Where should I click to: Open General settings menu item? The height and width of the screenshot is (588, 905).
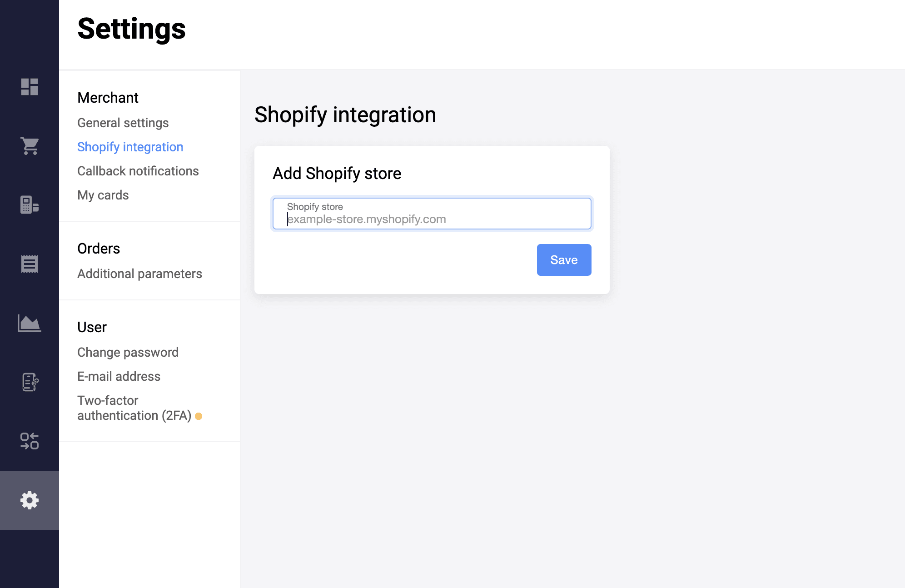[123, 123]
